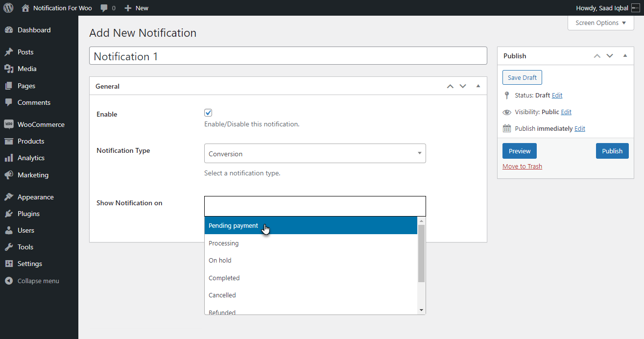Edit the Draft status link

557,96
